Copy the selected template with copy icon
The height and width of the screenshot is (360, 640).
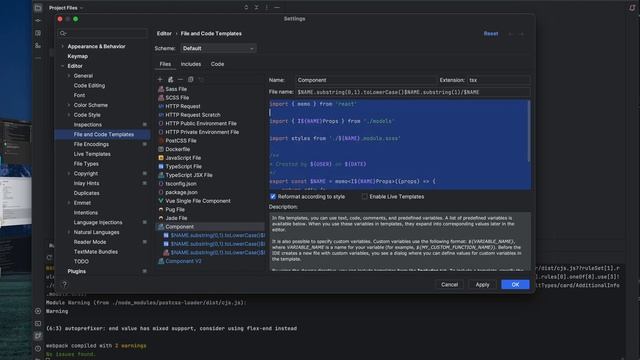191,80
